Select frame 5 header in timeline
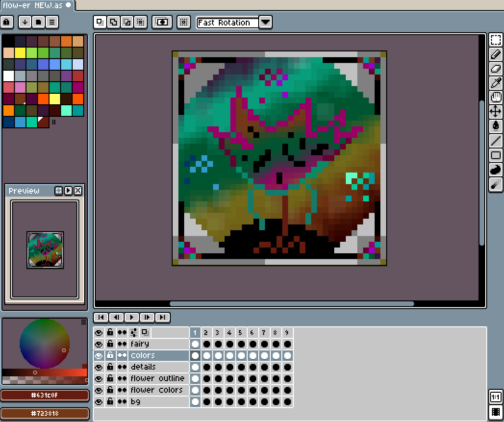 coord(241,333)
